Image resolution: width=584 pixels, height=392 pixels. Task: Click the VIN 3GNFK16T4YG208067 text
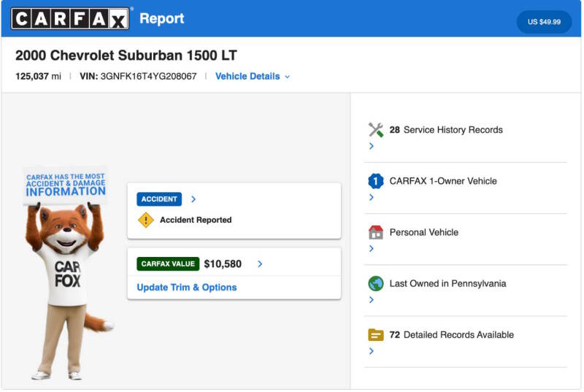pyautogui.click(x=138, y=77)
